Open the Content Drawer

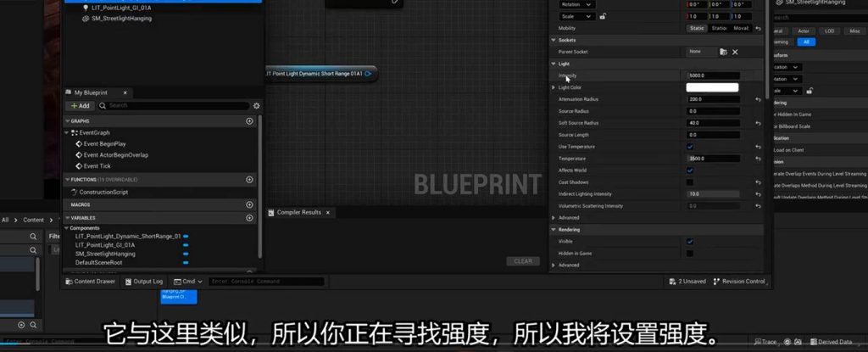90,282
